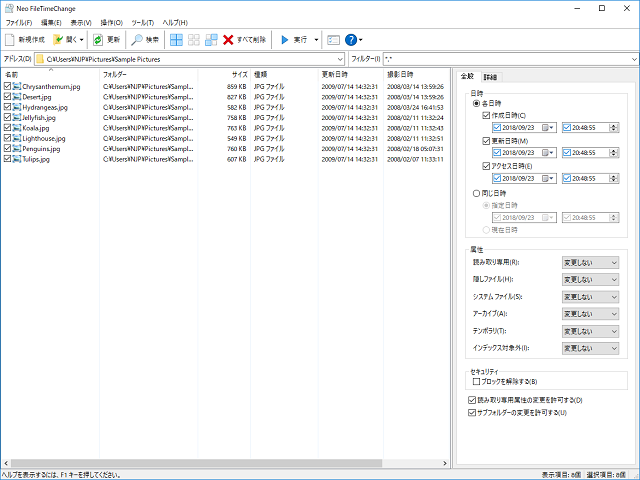
Task: Toggle allow read-only attribute change checkbox
Action: pos(472,400)
